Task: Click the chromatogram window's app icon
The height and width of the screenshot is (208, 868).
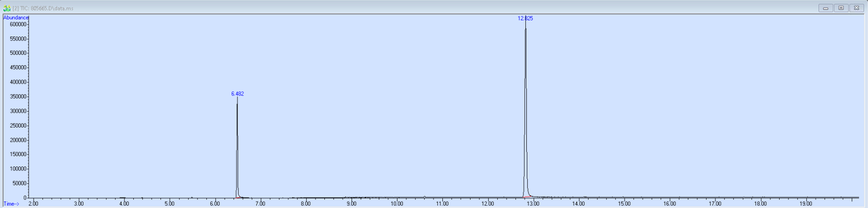Action: [x=6, y=8]
